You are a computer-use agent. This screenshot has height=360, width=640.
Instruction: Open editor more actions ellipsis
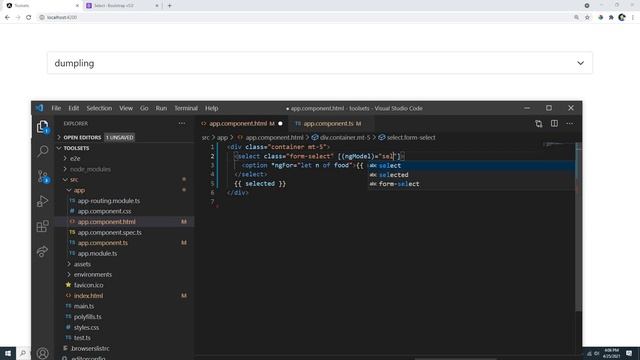coord(569,123)
